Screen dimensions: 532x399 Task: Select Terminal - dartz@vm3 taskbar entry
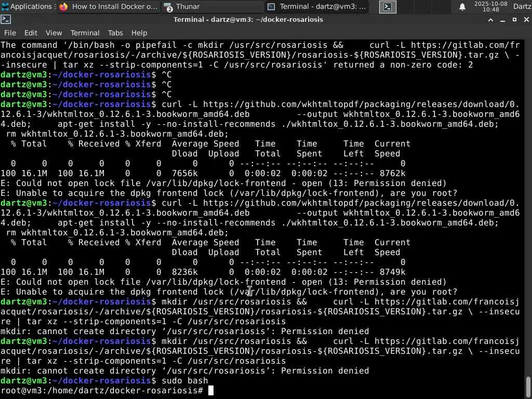click(316, 6)
